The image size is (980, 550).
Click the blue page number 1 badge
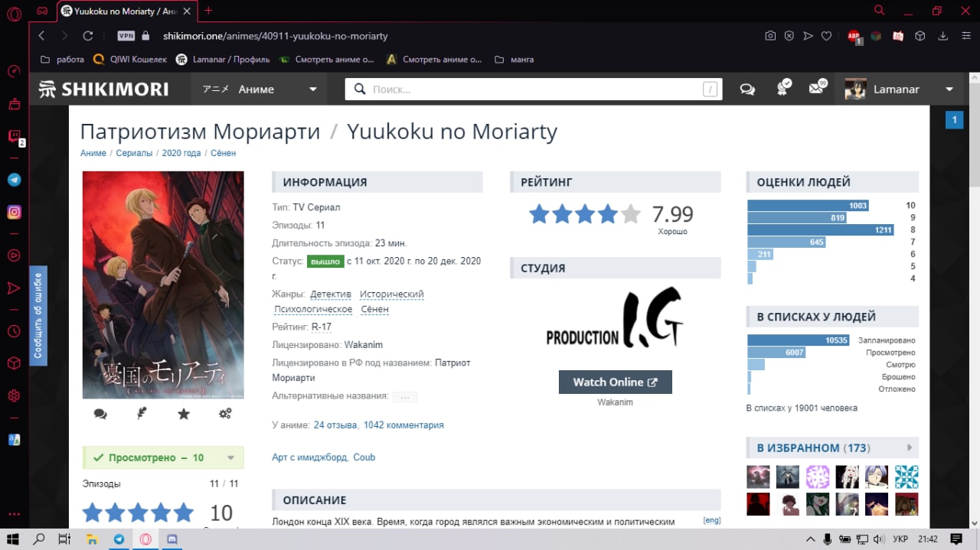click(x=954, y=120)
